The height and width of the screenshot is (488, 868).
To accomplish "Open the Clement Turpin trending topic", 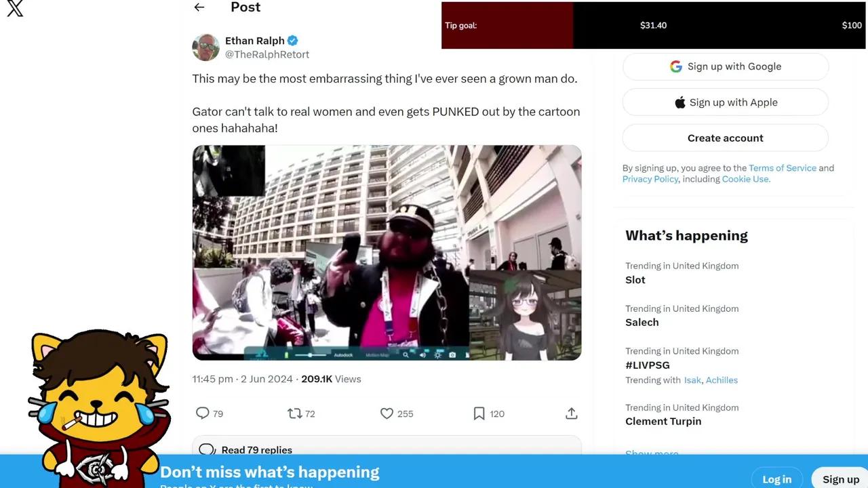I will [663, 421].
